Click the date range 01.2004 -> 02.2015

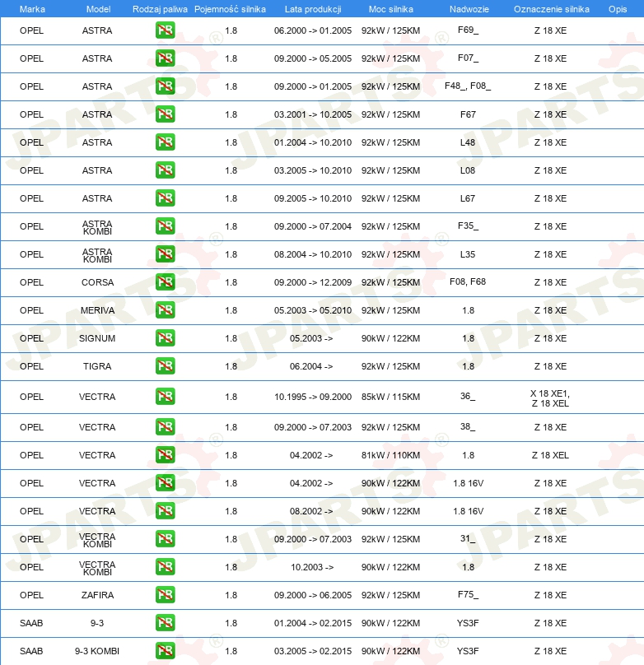(313, 624)
